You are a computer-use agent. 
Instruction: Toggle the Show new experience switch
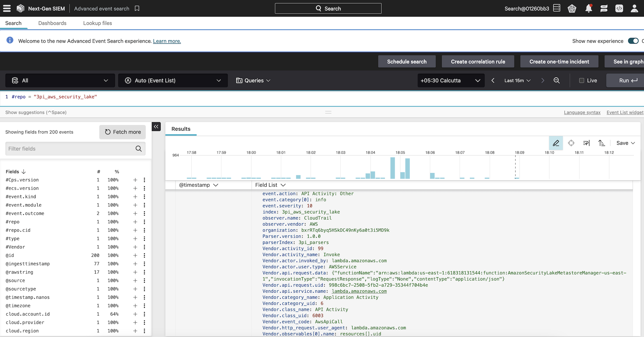[633, 41]
